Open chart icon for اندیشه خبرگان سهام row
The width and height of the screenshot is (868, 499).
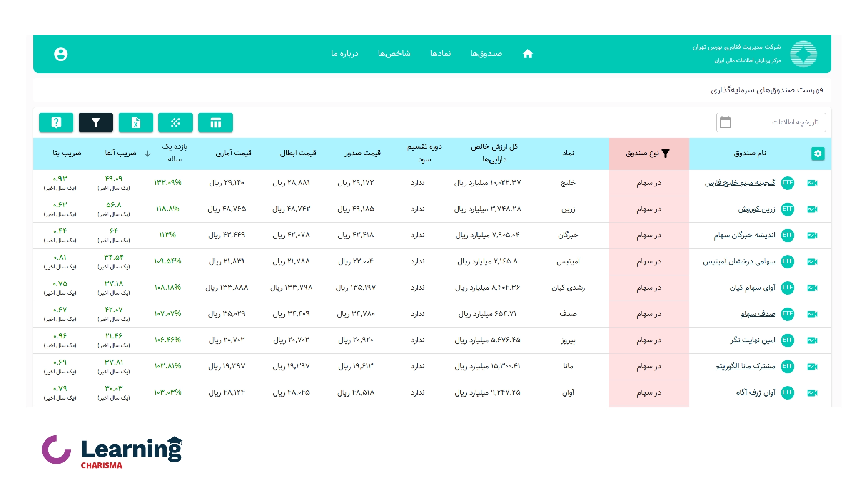pyautogui.click(x=812, y=236)
